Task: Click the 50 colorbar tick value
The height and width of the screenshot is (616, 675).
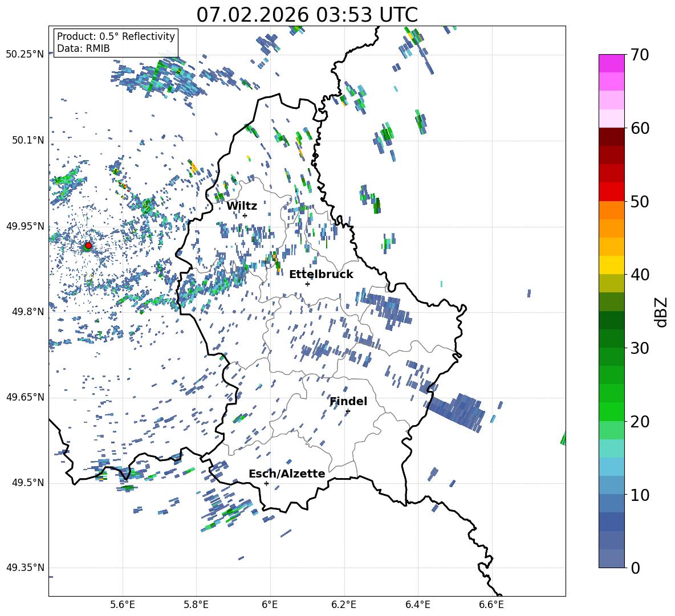Action: (640, 202)
